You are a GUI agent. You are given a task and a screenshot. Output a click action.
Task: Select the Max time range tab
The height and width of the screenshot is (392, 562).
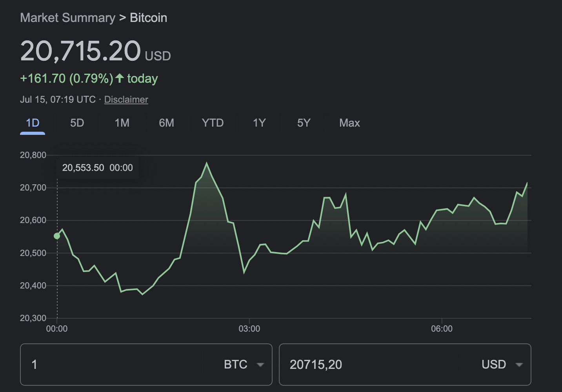click(349, 123)
